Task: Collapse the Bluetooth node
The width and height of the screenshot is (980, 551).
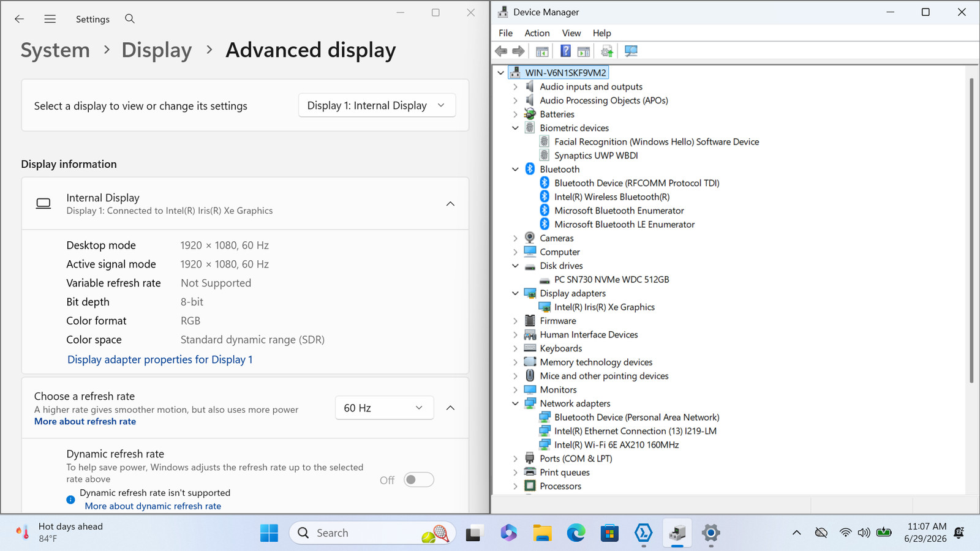Action: (515, 170)
